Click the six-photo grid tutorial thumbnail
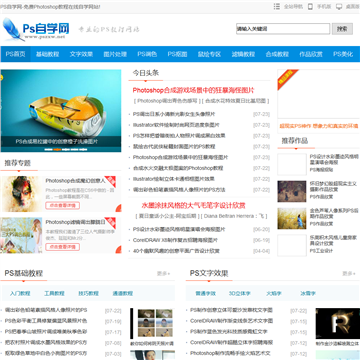 tap(152, 323)
